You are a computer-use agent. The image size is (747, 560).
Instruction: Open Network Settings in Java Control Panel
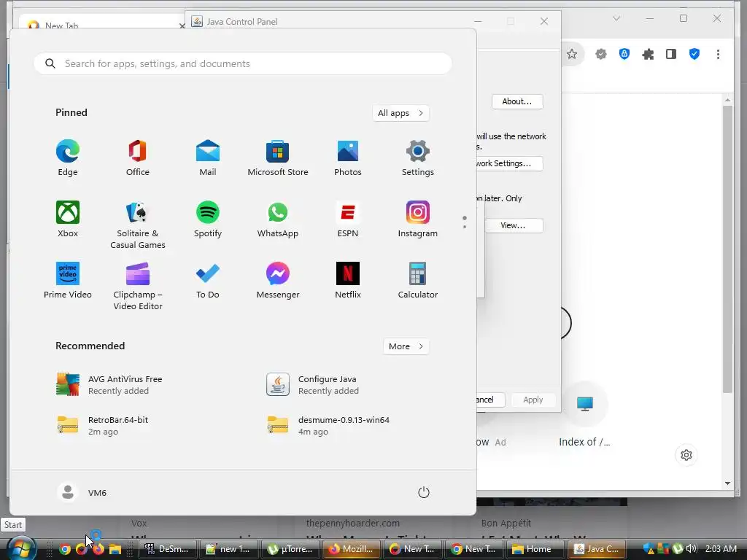[x=510, y=163]
